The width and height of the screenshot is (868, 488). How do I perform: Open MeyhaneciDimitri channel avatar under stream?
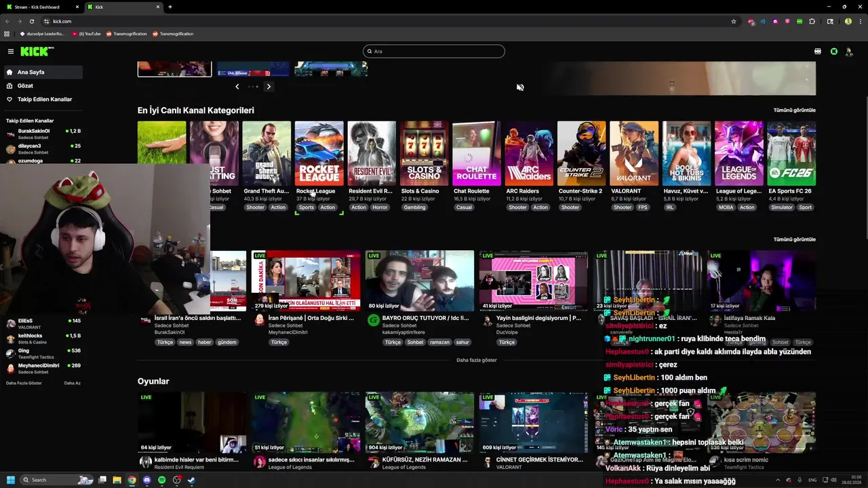click(x=260, y=321)
